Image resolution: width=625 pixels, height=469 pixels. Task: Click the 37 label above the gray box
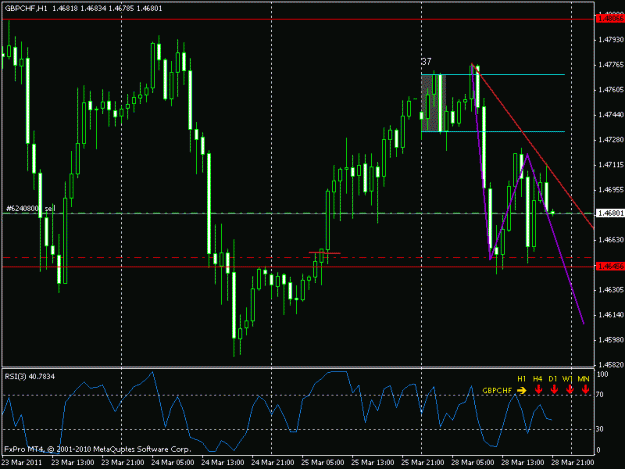pyautogui.click(x=426, y=62)
